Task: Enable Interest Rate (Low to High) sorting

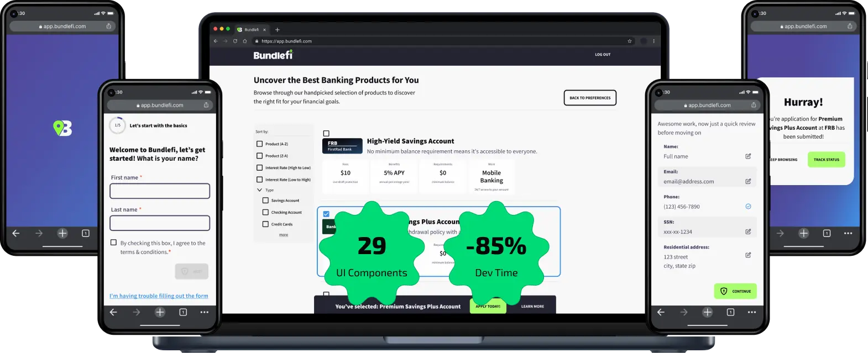Action: [259, 180]
